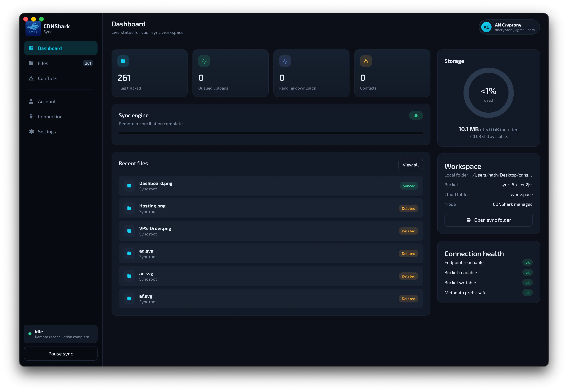Click the storage usage ring
Image resolution: width=568 pixels, height=392 pixels.
488,93
